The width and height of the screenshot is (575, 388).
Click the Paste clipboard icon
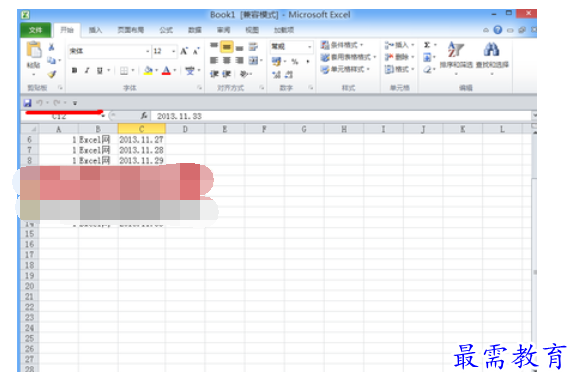[x=33, y=50]
